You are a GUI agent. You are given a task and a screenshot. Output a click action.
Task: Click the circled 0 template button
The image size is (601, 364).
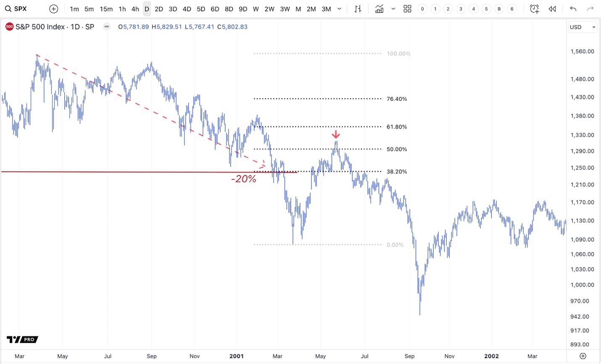click(422, 9)
